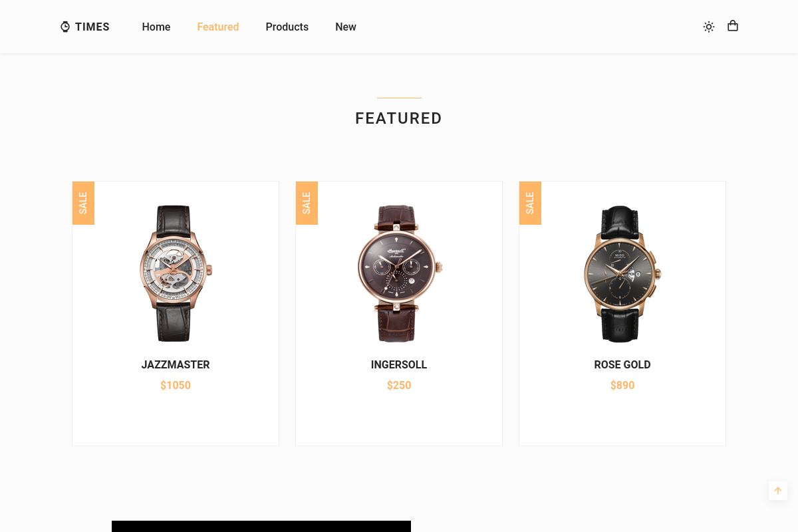
Task: Open the shopping bag cart icon
Action: tap(733, 26)
